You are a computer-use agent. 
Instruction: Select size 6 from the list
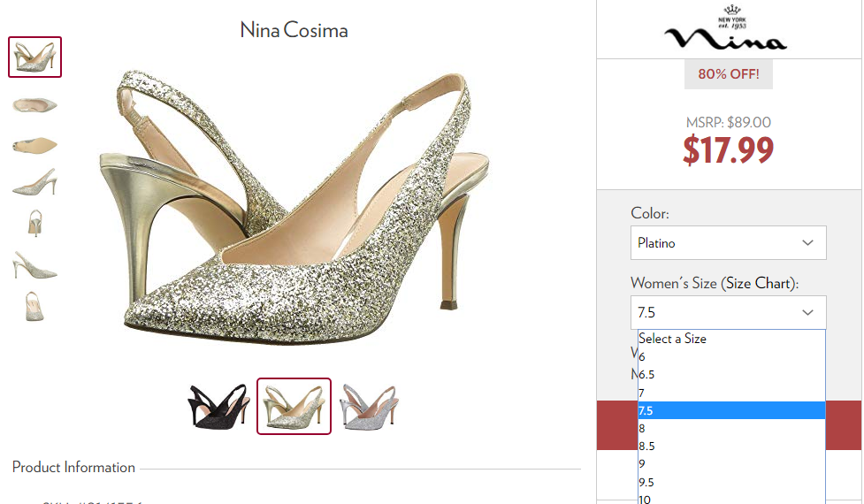[731, 357]
